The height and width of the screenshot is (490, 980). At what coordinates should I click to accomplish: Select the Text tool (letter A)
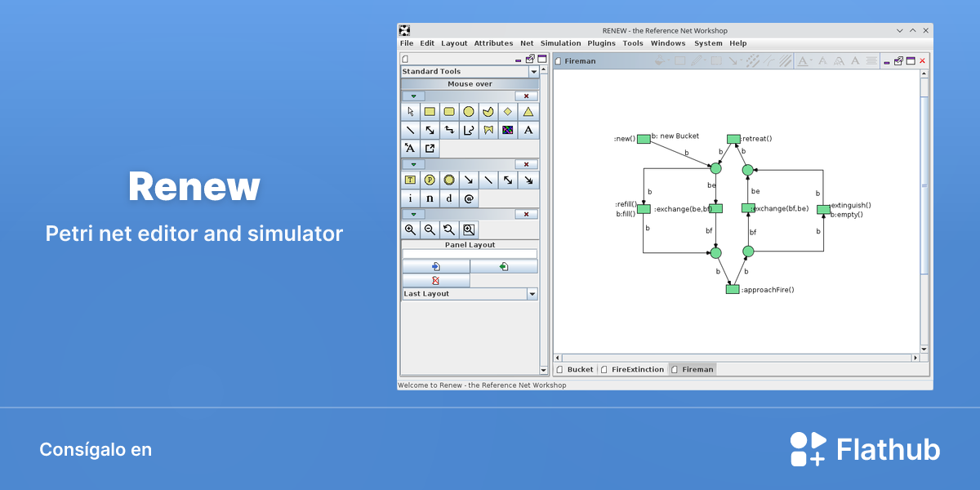(x=528, y=130)
